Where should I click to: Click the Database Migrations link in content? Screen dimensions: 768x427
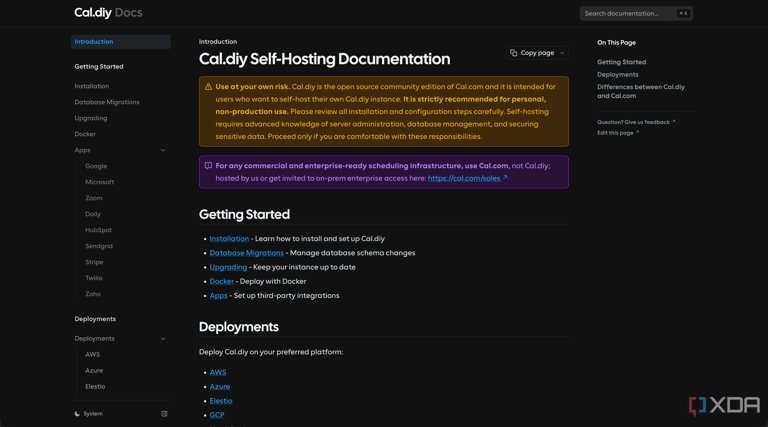point(246,253)
